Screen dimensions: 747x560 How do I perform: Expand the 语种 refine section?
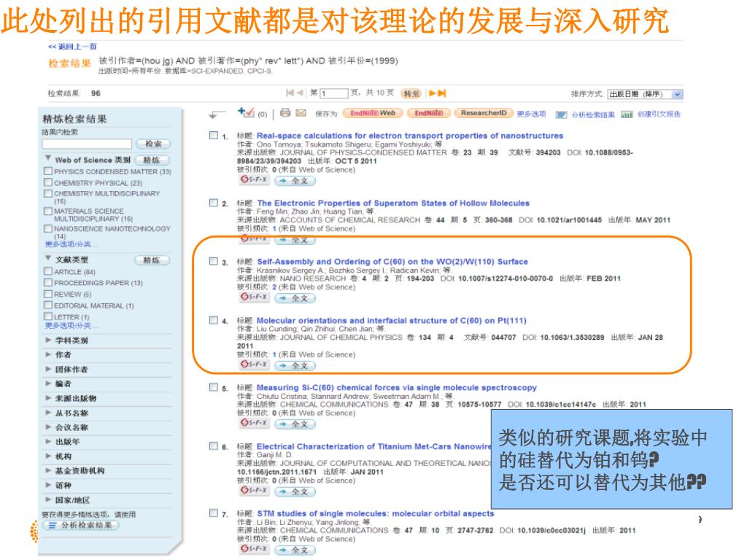48,485
